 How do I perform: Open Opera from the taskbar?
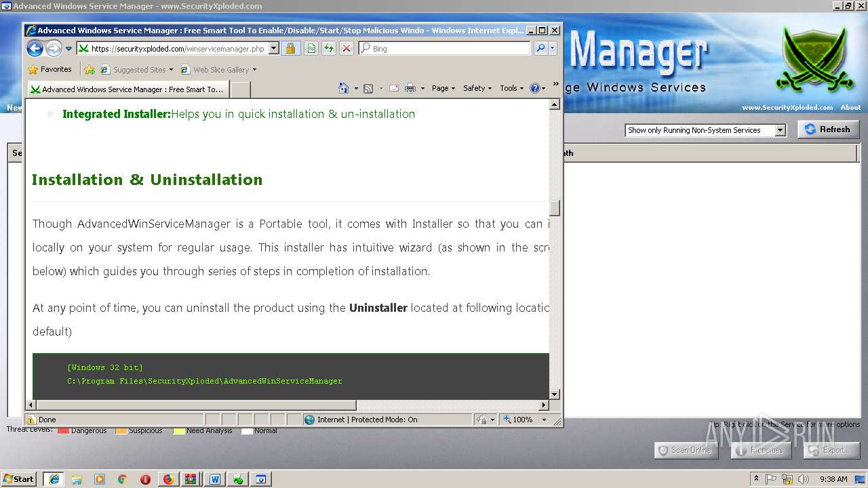145,479
